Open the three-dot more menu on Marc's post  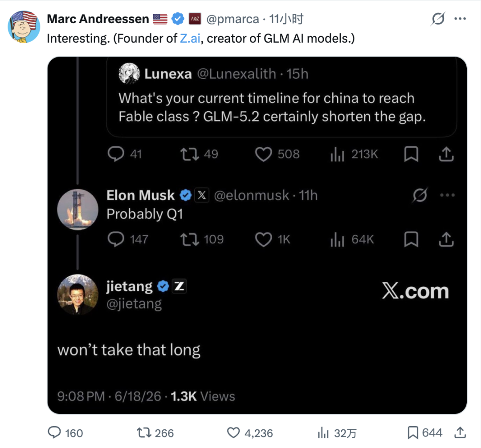click(x=460, y=19)
